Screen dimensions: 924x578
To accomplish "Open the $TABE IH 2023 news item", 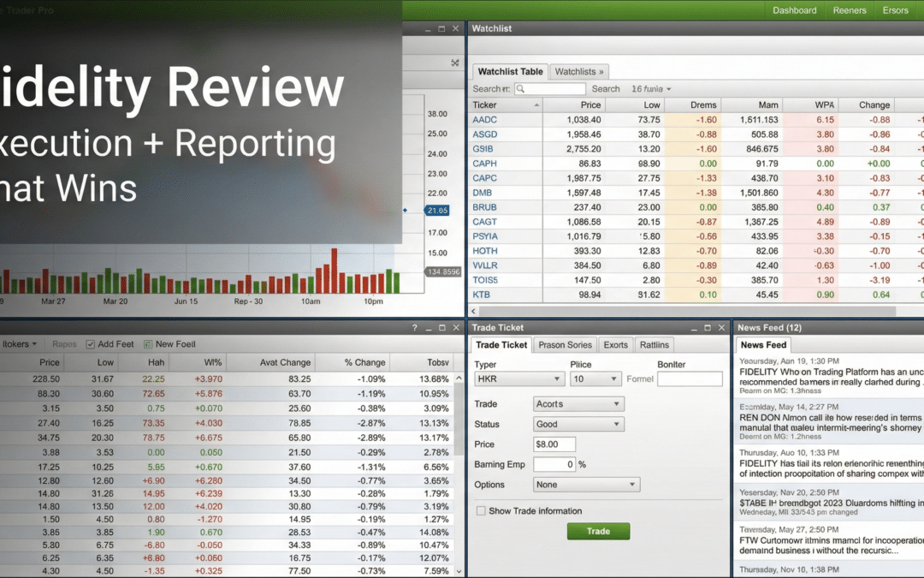I will [x=831, y=503].
